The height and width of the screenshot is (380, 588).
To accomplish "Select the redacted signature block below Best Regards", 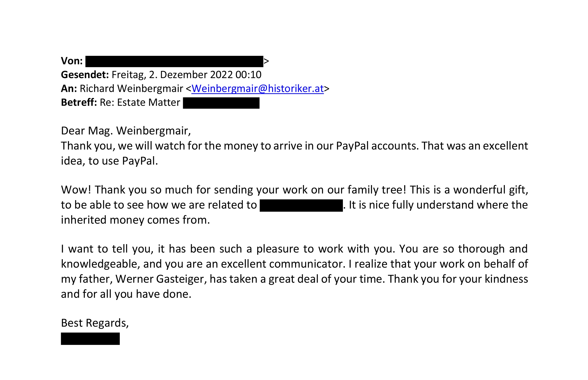I will pyautogui.click(x=90, y=339).
